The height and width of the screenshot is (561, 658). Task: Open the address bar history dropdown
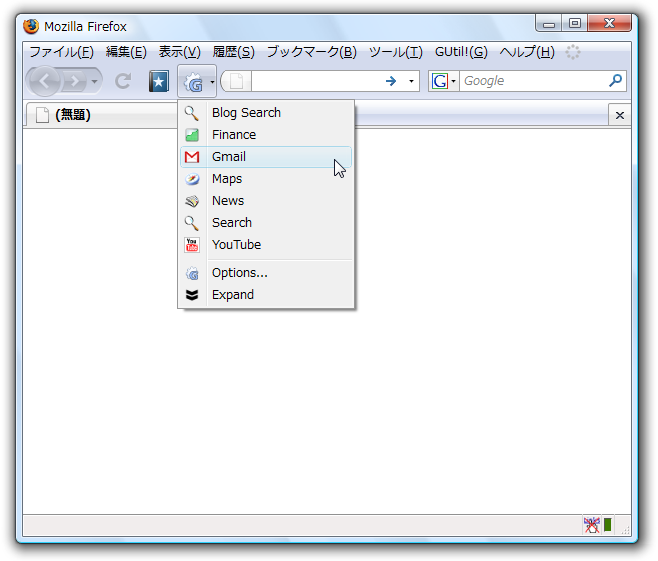411,81
